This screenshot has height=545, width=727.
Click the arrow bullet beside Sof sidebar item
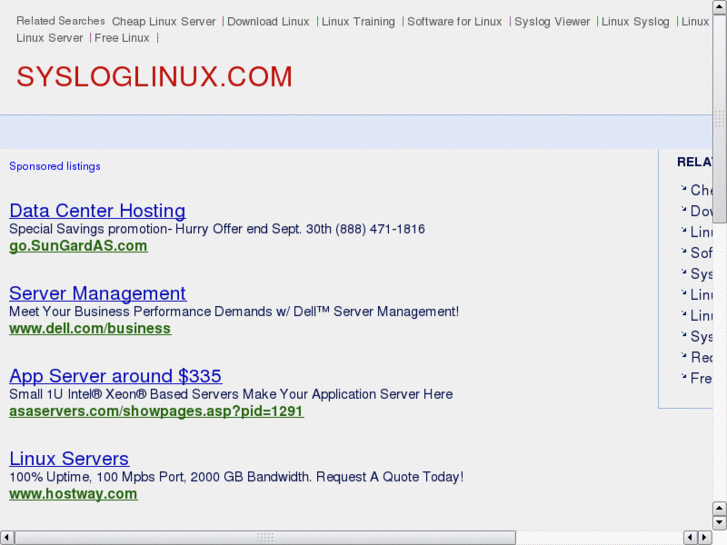coord(683,250)
